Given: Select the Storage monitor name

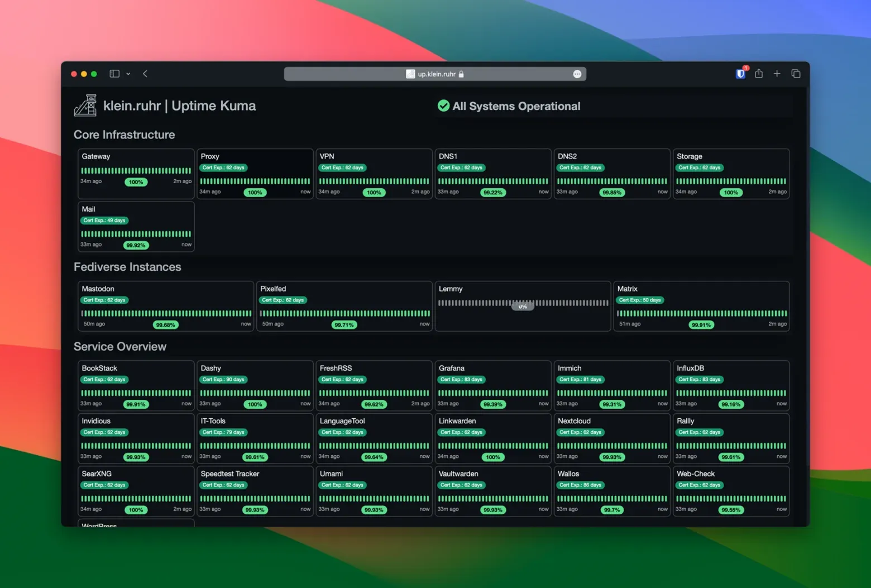Looking at the screenshot, I should coord(690,156).
